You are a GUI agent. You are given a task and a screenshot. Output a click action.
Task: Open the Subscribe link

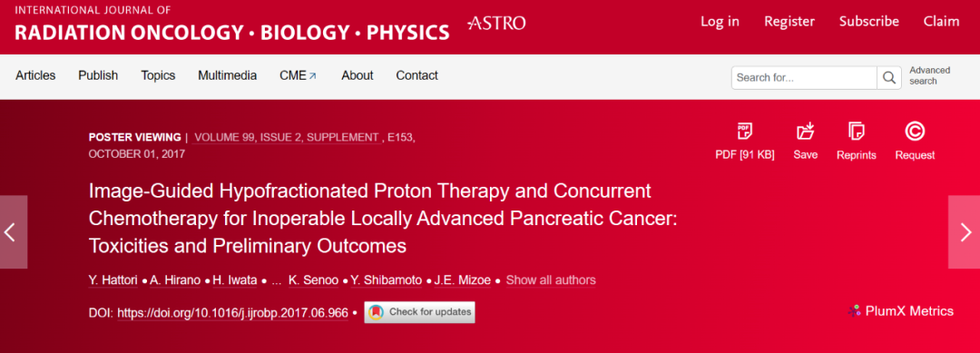click(x=869, y=21)
